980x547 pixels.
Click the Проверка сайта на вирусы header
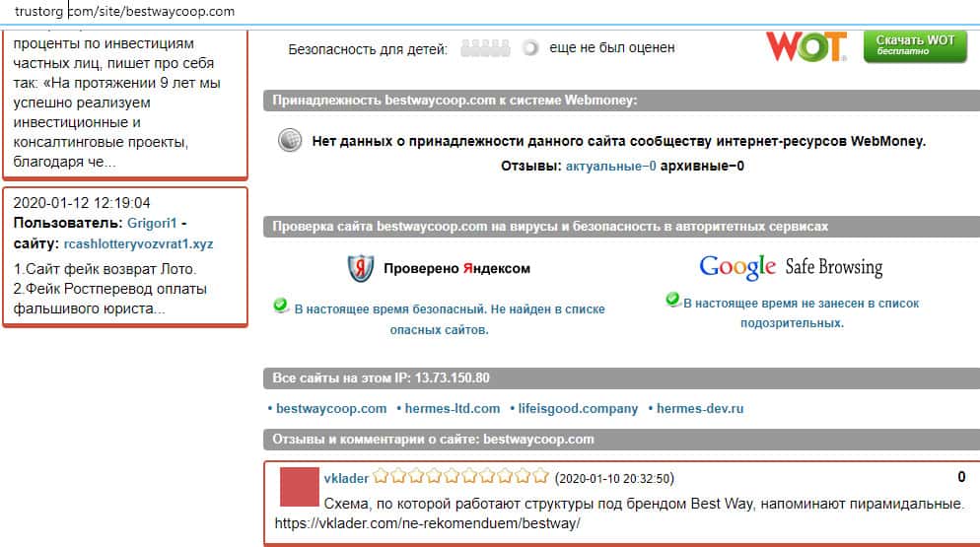(x=621, y=227)
